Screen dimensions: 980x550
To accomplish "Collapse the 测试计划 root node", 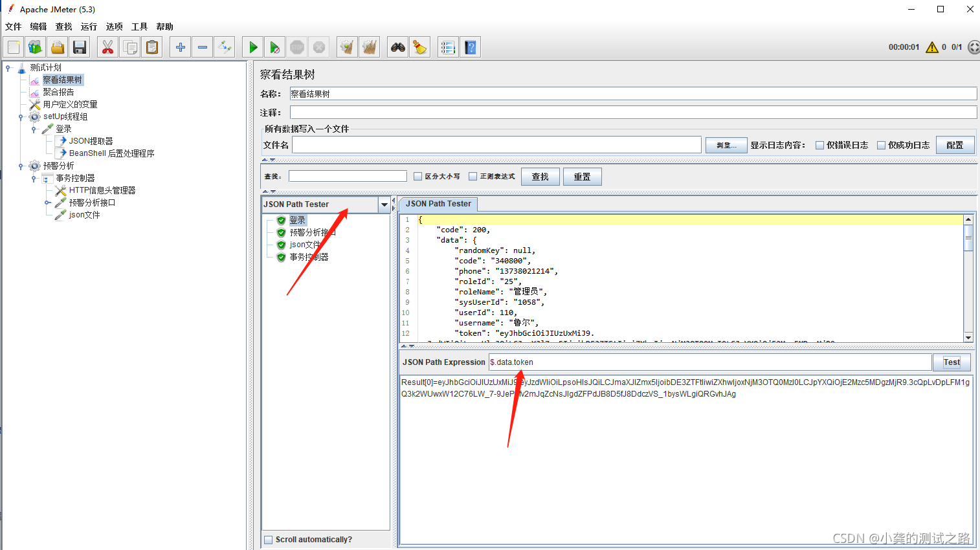I will (x=8, y=67).
